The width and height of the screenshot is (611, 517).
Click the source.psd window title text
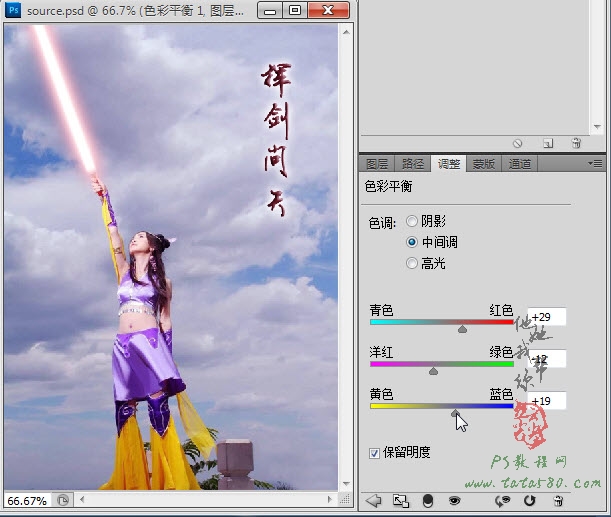click(x=135, y=11)
